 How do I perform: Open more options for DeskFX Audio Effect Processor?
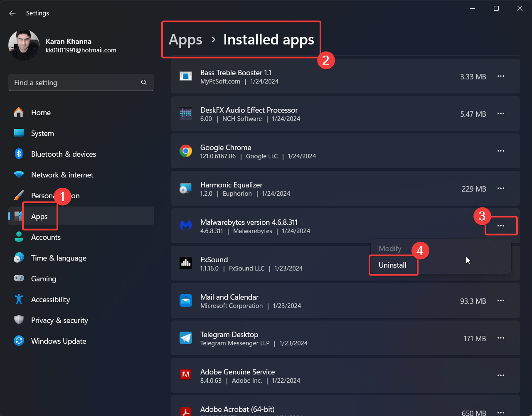coord(501,114)
